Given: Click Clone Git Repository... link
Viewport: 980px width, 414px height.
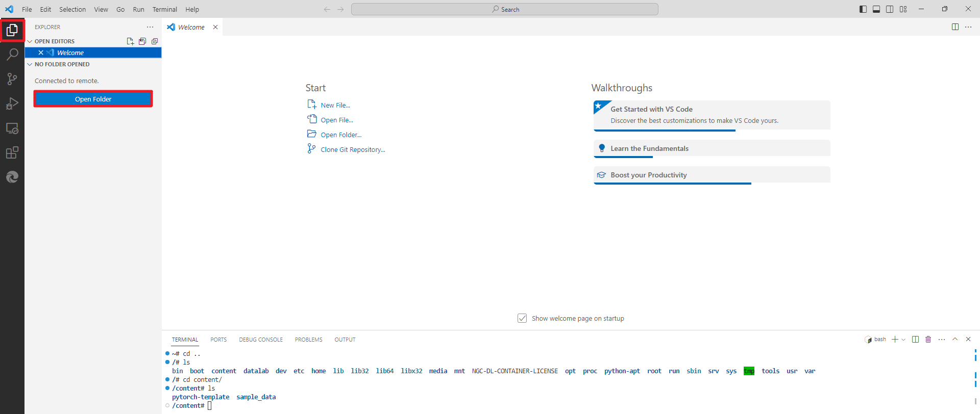Looking at the screenshot, I should pos(353,149).
